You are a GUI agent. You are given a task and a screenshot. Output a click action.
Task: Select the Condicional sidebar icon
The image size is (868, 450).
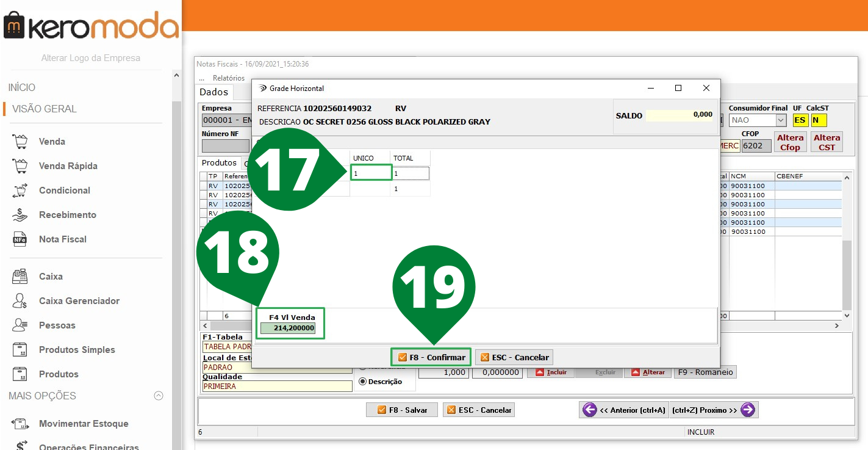click(21, 191)
